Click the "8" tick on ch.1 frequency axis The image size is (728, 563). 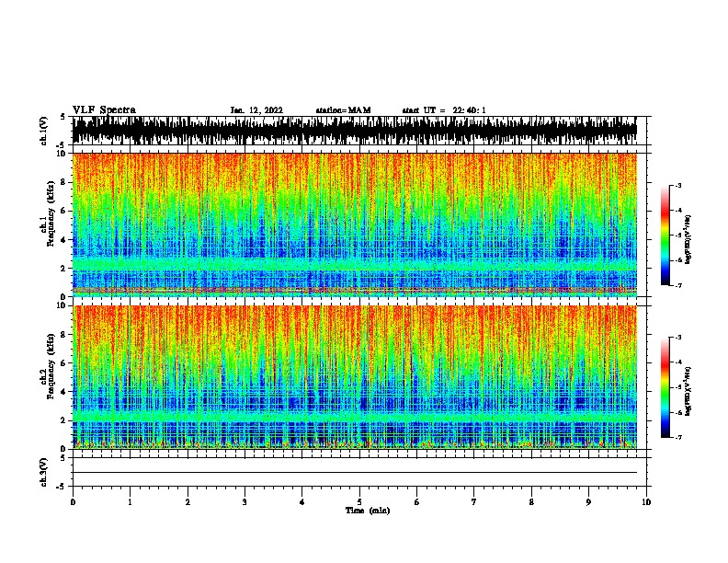point(63,182)
